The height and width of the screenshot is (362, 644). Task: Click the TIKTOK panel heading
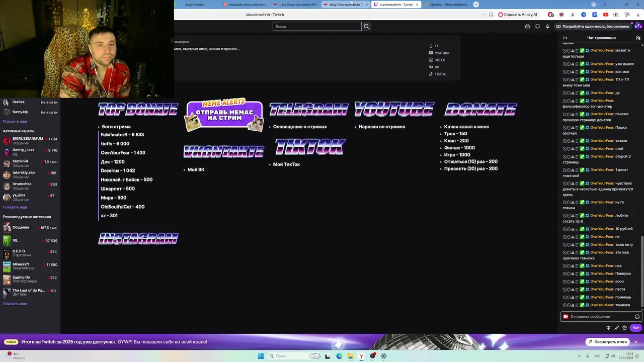click(310, 147)
